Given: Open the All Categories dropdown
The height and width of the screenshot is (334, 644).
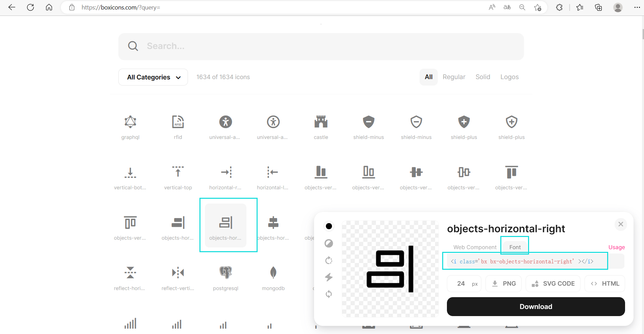Looking at the screenshot, I should [153, 77].
